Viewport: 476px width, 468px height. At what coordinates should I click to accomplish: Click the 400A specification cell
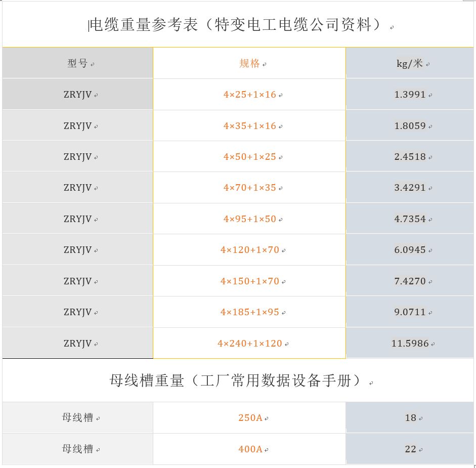point(250,449)
